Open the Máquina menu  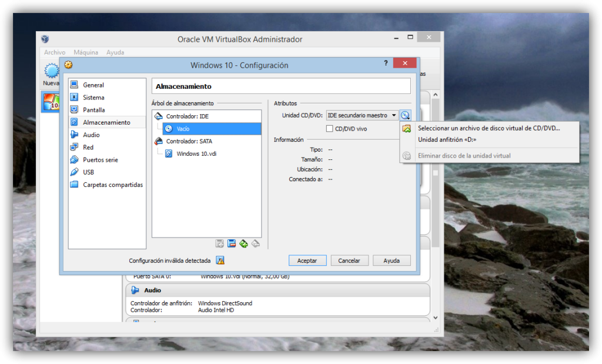86,52
